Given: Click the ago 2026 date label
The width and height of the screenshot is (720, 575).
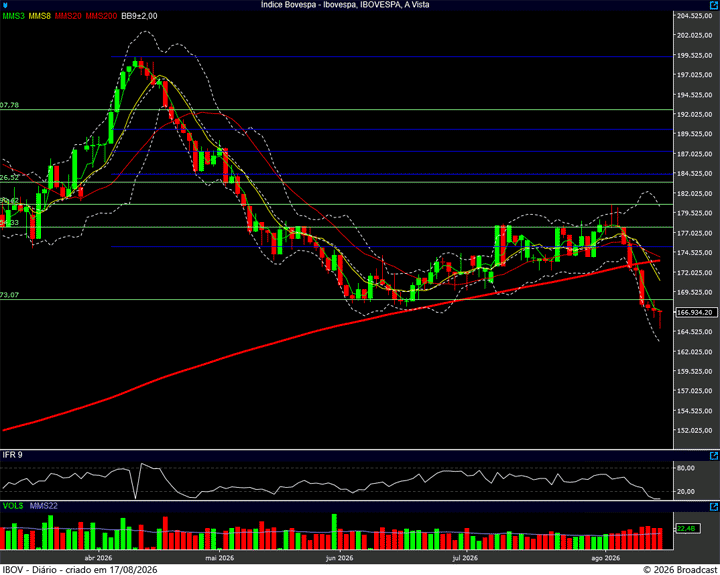Looking at the screenshot, I should (x=605, y=558).
